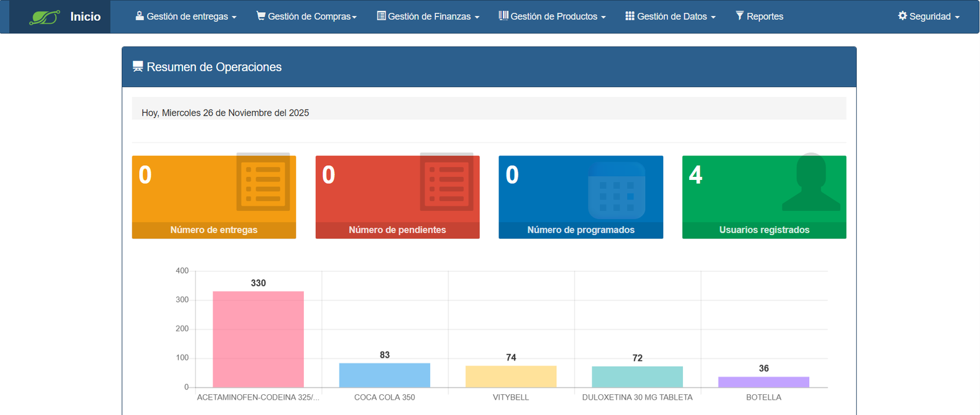980x415 pixels.
Task: Click the green leaf logo icon
Action: (44, 17)
